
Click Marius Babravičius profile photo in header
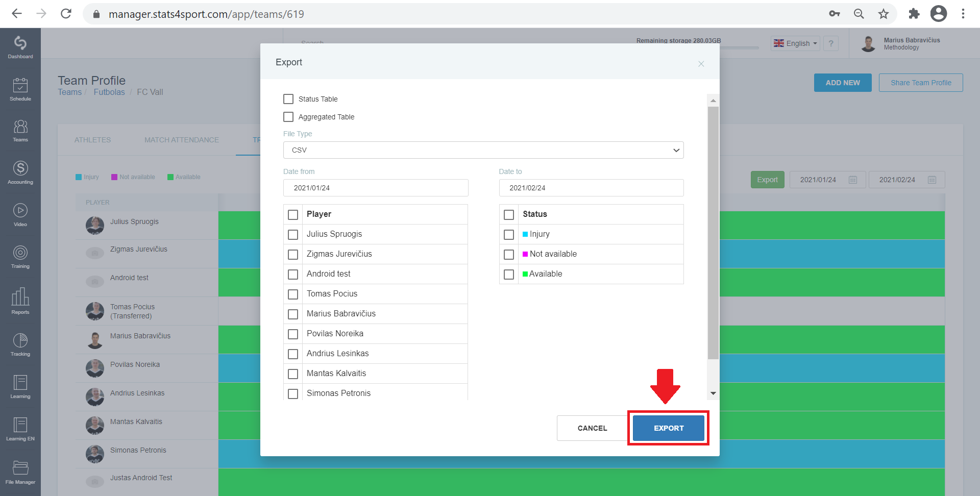coord(868,44)
